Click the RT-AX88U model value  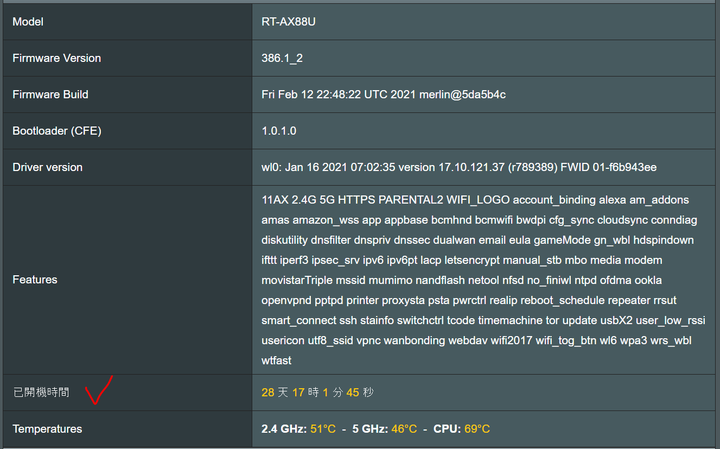point(288,22)
